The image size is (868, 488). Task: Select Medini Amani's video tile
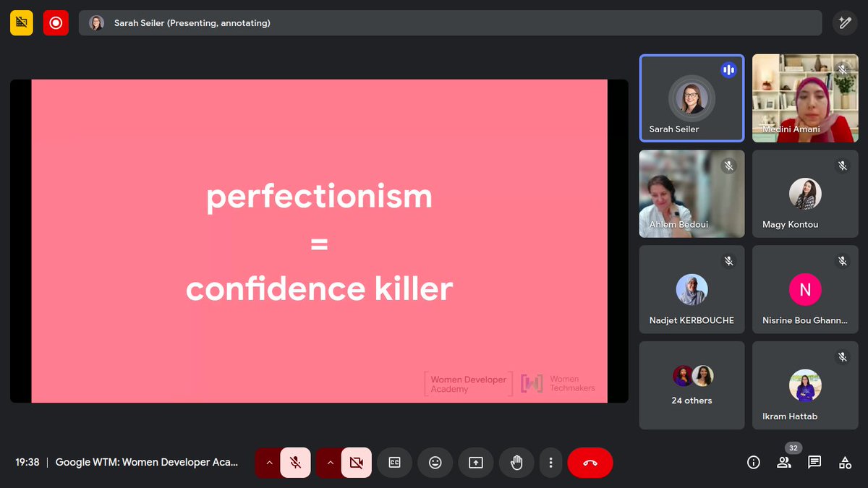pyautogui.click(x=805, y=98)
